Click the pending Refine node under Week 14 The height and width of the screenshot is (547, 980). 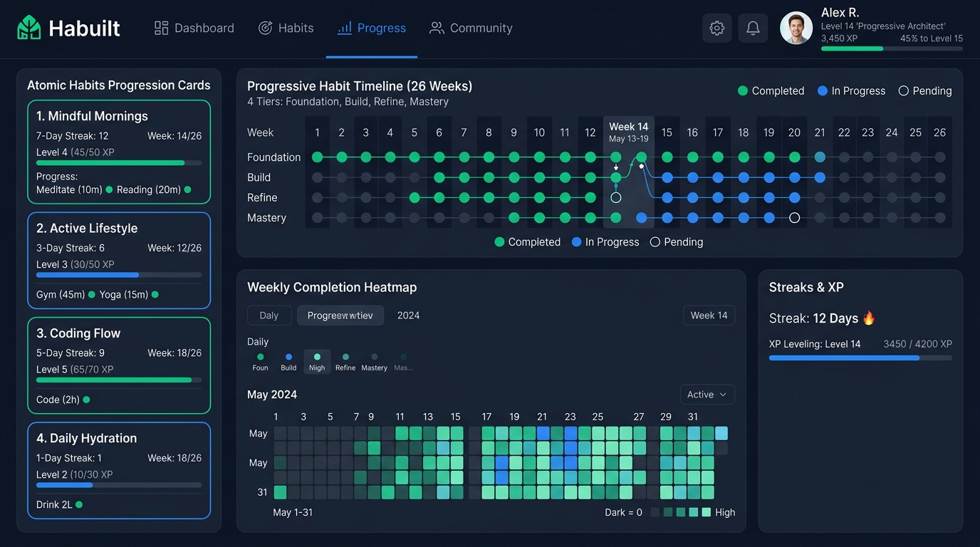click(616, 197)
